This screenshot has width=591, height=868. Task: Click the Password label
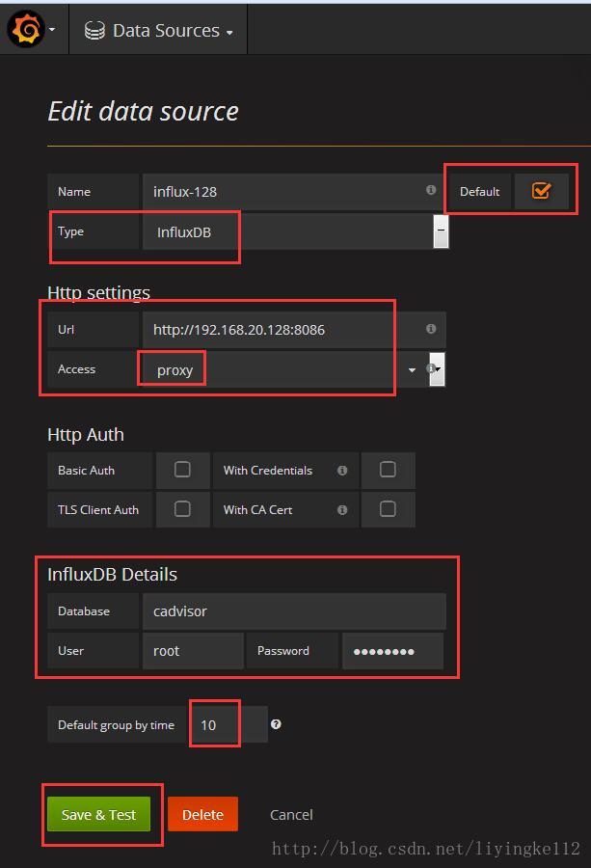pos(283,651)
